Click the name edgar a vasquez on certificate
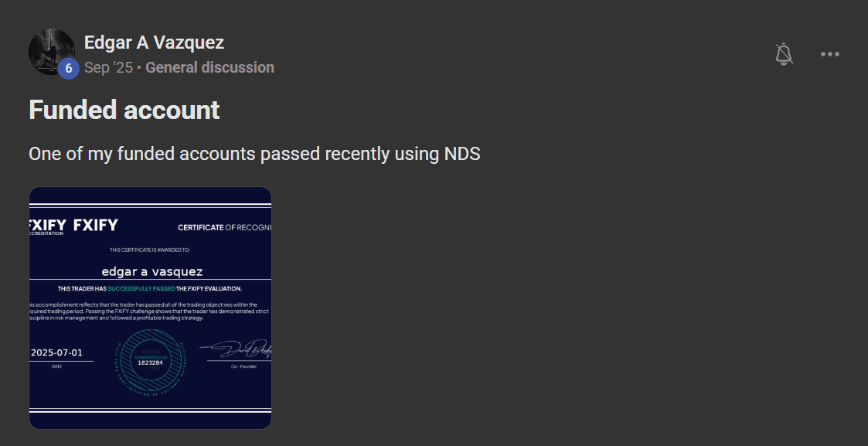Viewport: 868px width, 446px height. tap(151, 271)
